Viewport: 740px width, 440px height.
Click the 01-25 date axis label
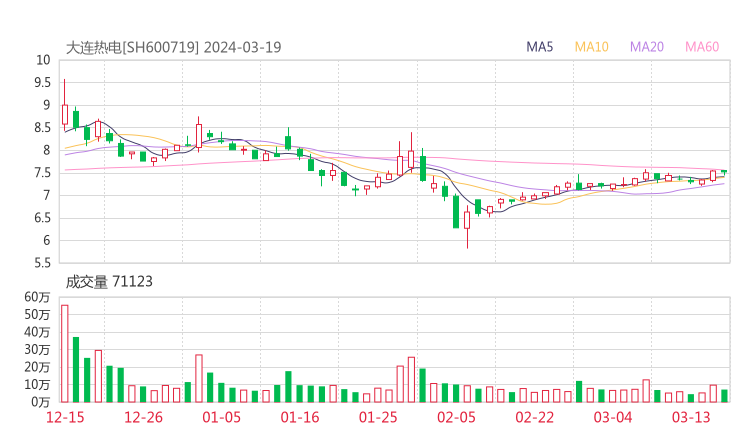click(378, 417)
